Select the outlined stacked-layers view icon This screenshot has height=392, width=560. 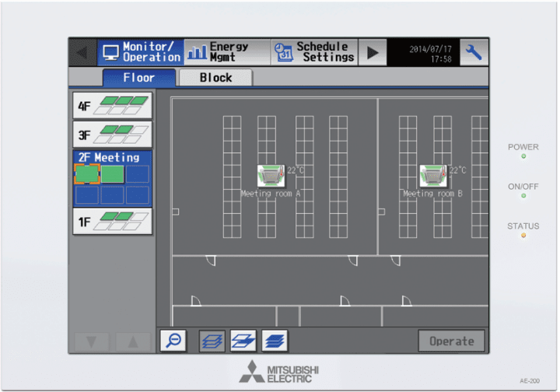(x=212, y=341)
